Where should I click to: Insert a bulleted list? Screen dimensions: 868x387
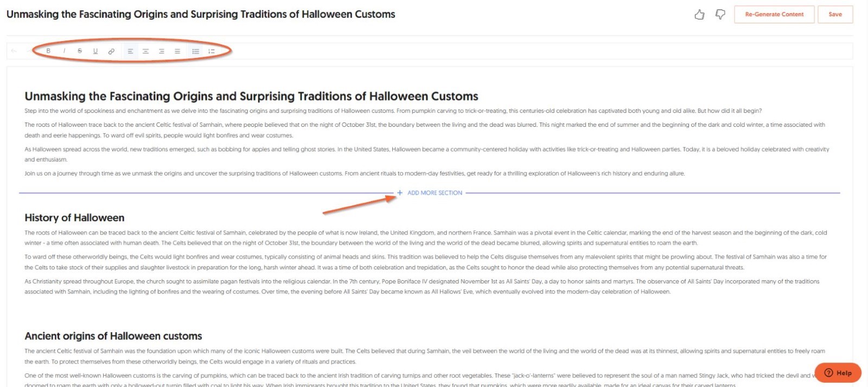196,51
